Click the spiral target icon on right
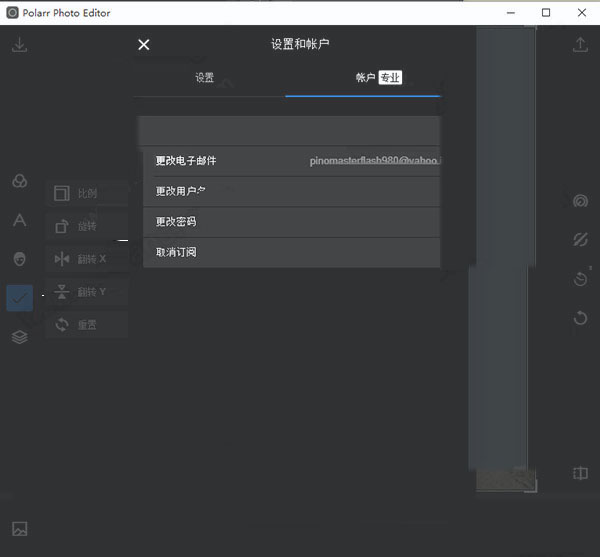600x557 pixels. pyautogui.click(x=580, y=201)
